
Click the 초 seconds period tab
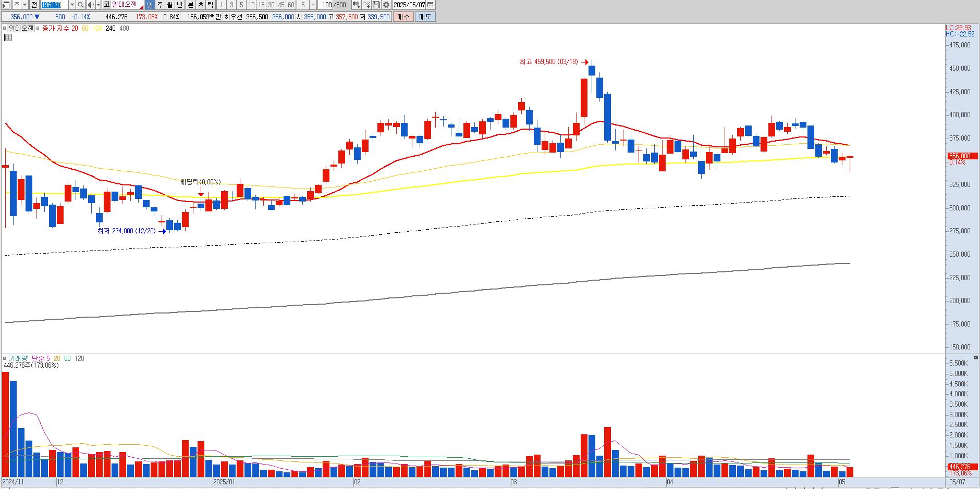coord(201,5)
